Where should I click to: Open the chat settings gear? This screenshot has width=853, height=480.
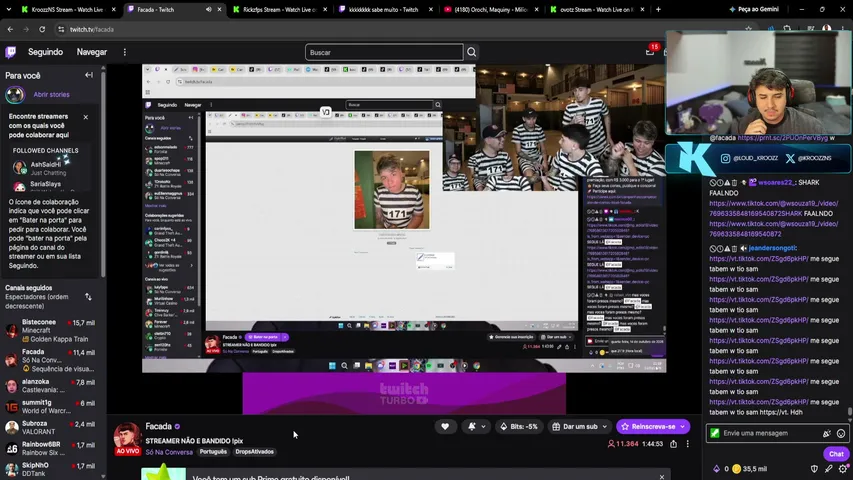coord(843,469)
